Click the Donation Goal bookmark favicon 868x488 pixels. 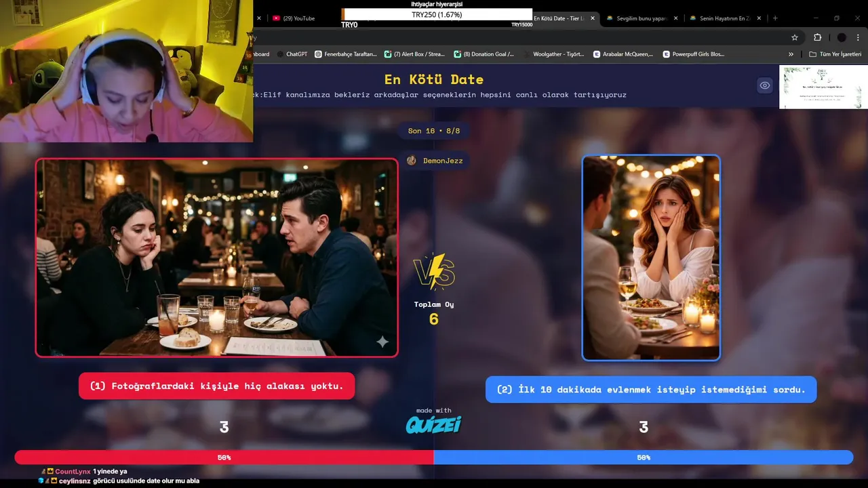click(458, 54)
